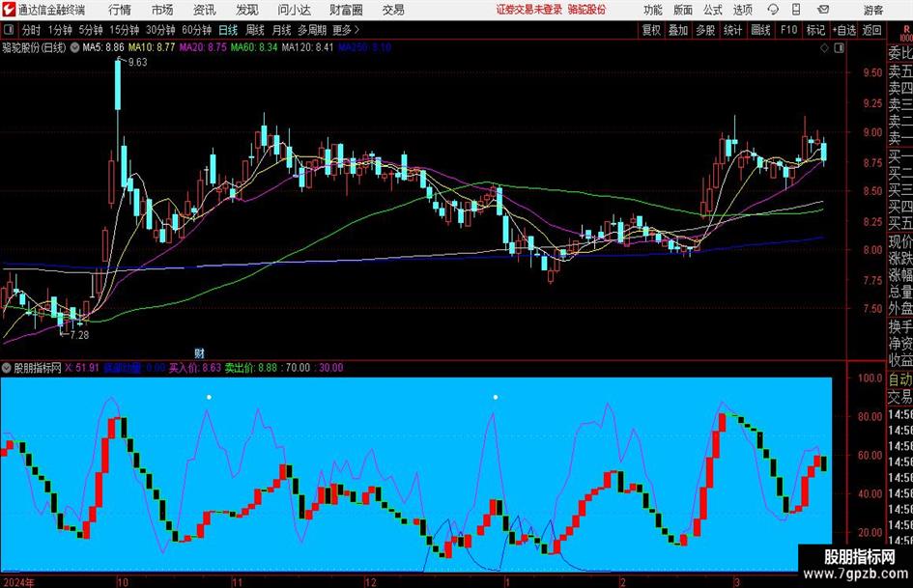Viewport: 913px width, 588px height.
Task: Select the 日线 daily period tab
Action: point(228,30)
